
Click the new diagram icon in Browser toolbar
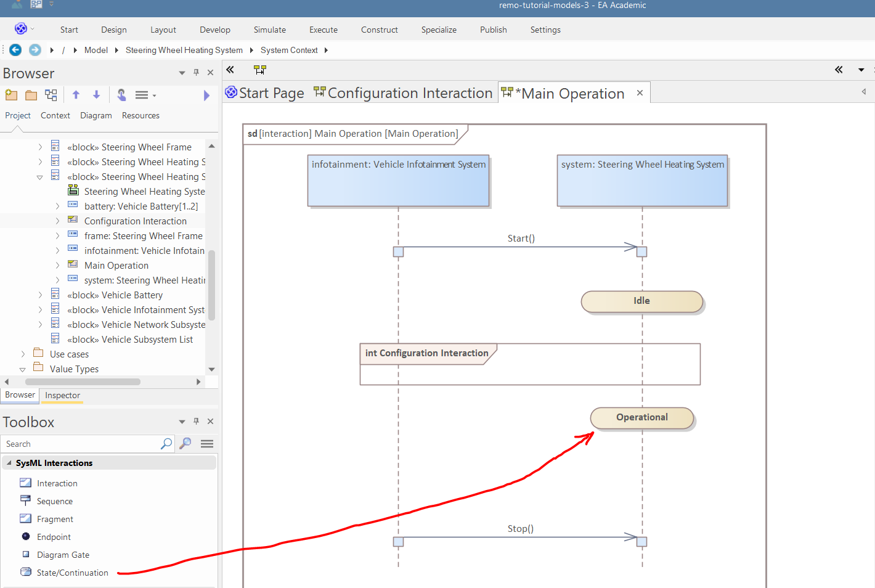point(51,95)
